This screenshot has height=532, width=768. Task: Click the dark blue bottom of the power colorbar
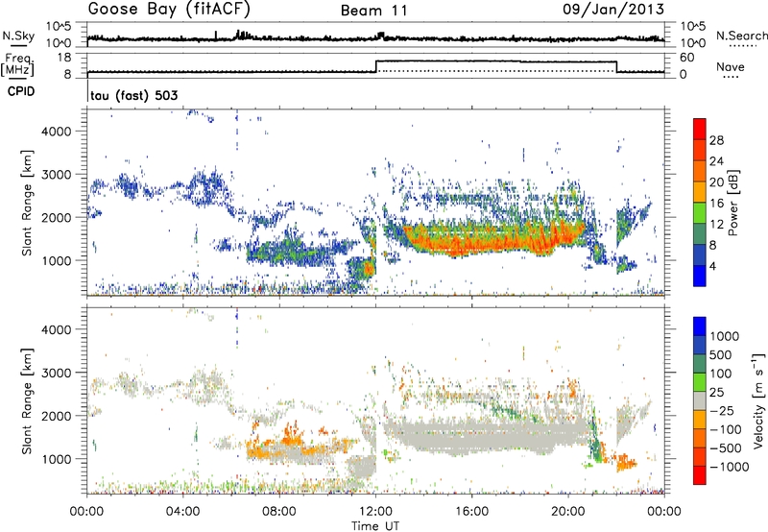click(x=700, y=276)
